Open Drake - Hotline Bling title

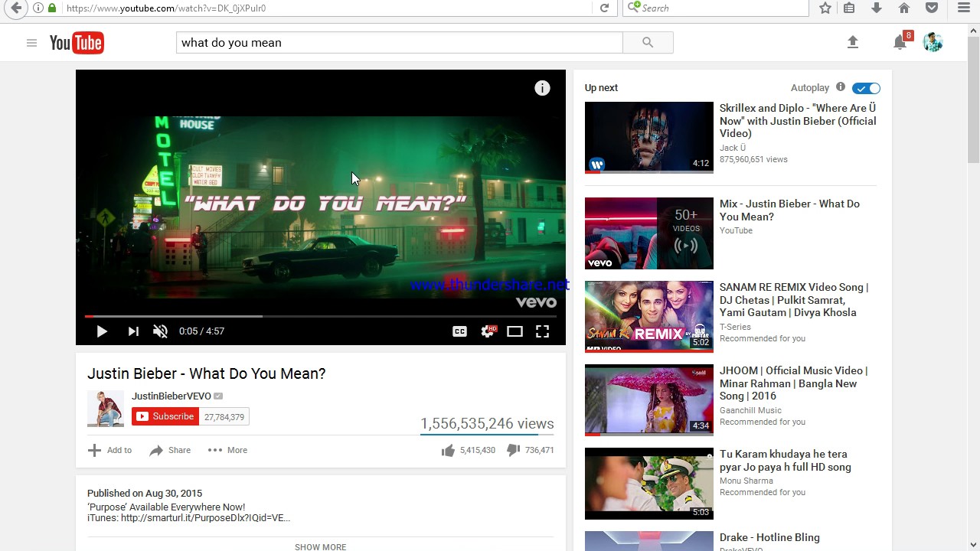pyautogui.click(x=769, y=537)
